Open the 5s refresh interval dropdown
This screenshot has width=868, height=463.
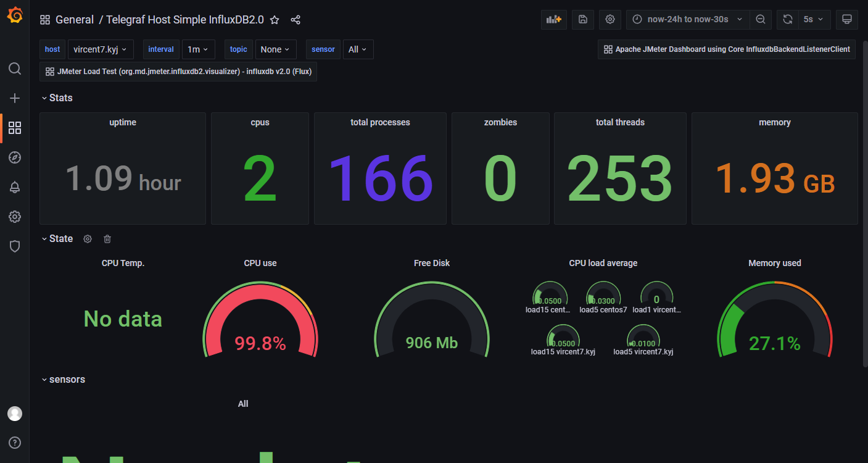pyautogui.click(x=814, y=19)
